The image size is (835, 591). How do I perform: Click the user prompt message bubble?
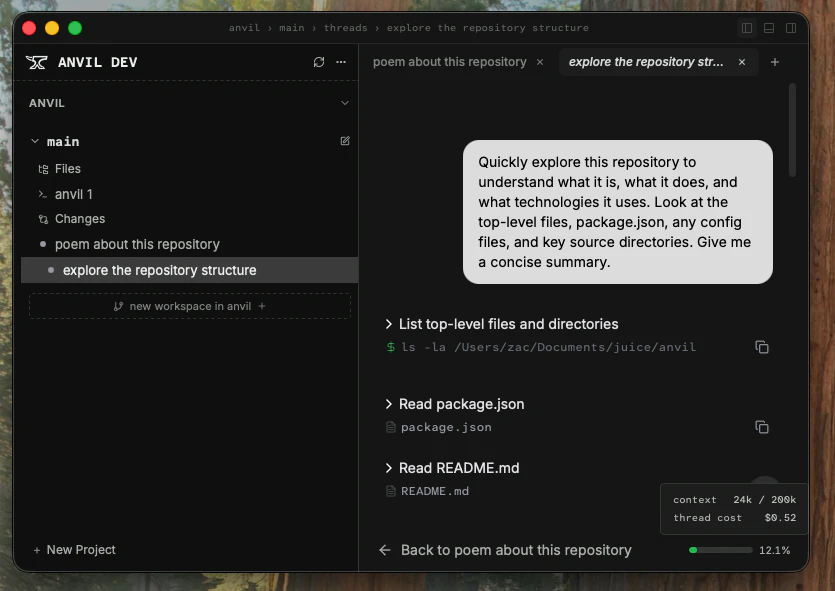tap(618, 212)
